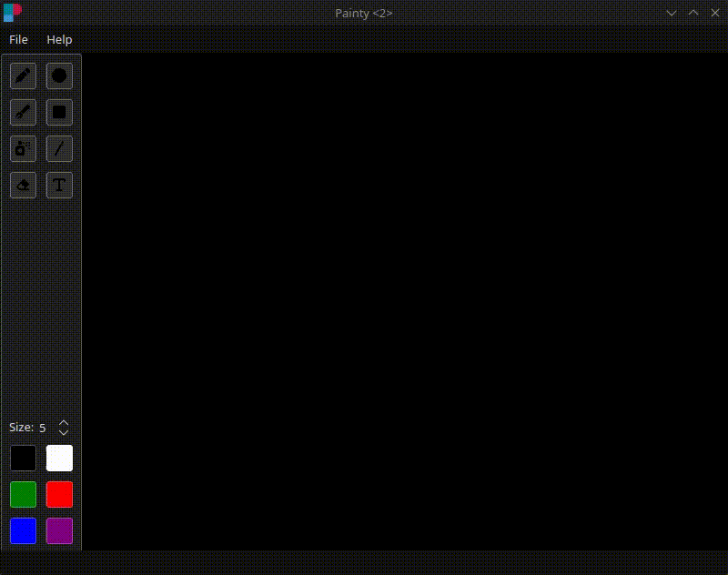Open the File menu
The image size is (728, 575).
pyautogui.click(x=18, y=40)
